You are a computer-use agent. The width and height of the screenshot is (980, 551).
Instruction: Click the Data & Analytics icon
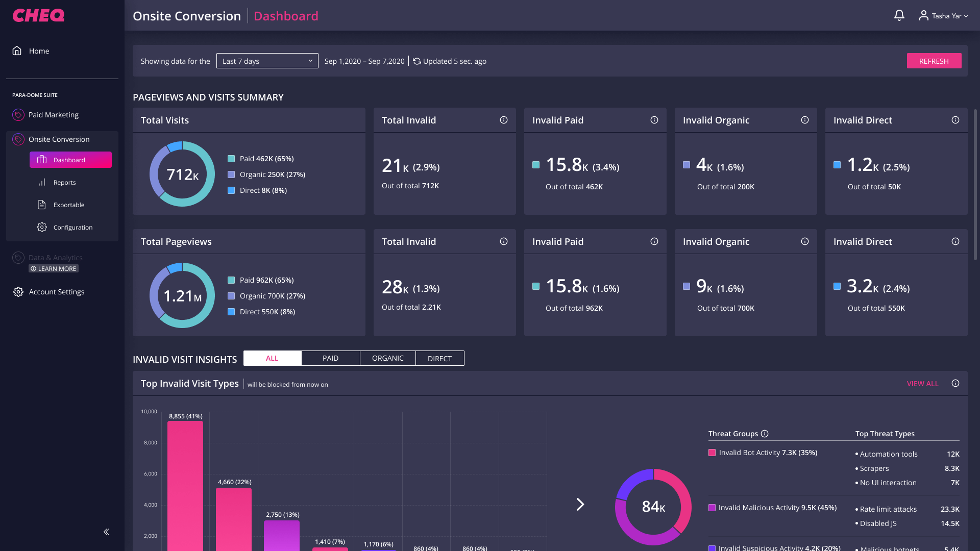tap(18, 258)
